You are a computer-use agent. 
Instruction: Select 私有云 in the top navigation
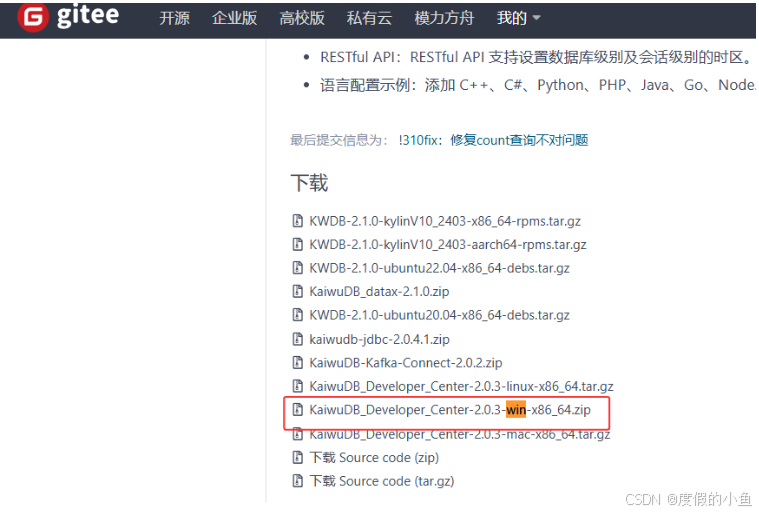click(x=369, y=19)
